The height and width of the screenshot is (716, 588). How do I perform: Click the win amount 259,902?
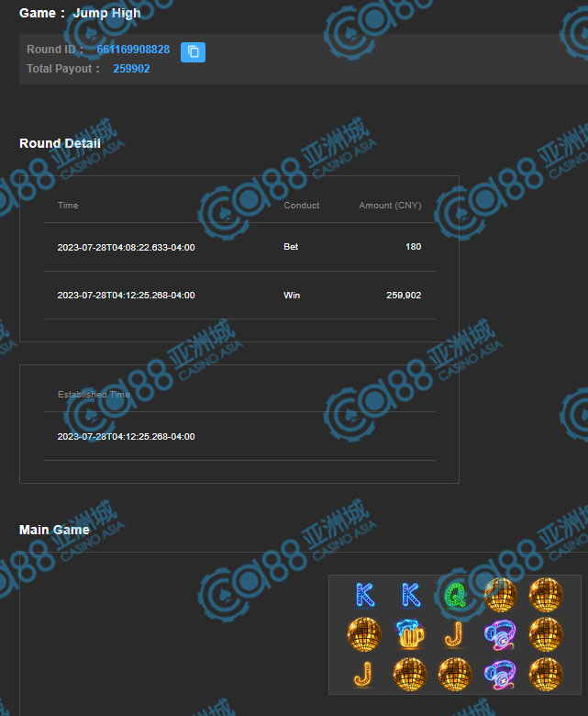(x=404, y=296)
